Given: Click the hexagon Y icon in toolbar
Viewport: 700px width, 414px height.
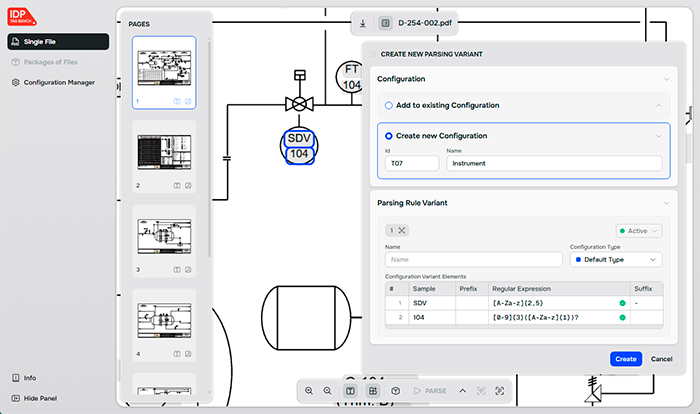Looking at the screenshot, I should pos(396,391).
